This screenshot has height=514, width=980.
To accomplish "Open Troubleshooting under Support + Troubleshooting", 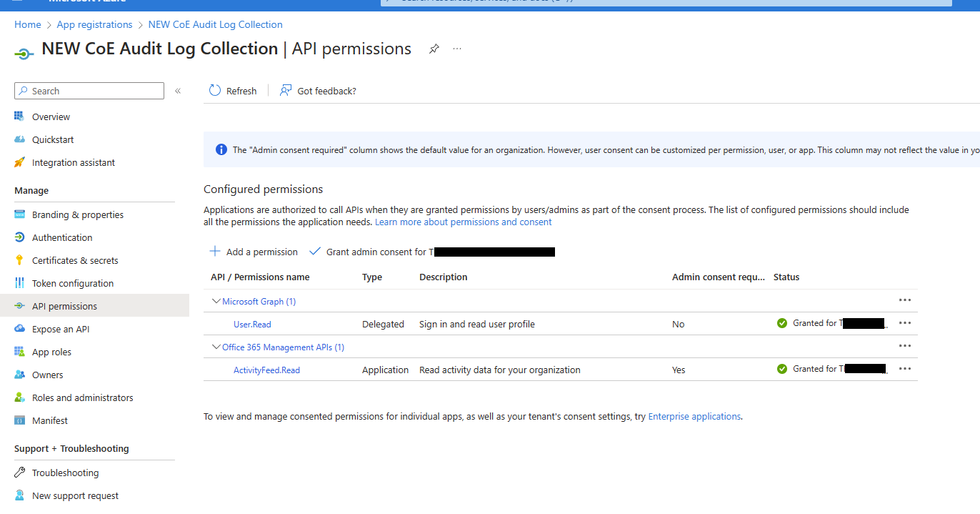I will [x=65, y=472].
